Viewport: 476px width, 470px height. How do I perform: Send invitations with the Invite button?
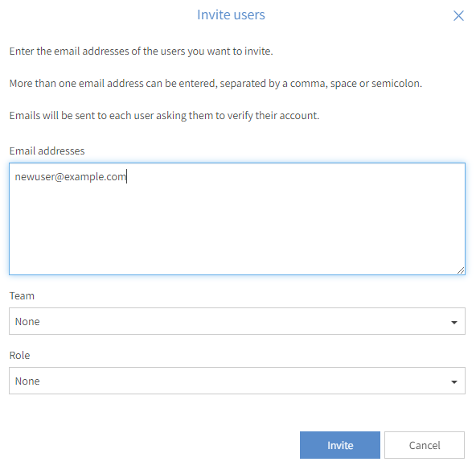pos(339,445)
